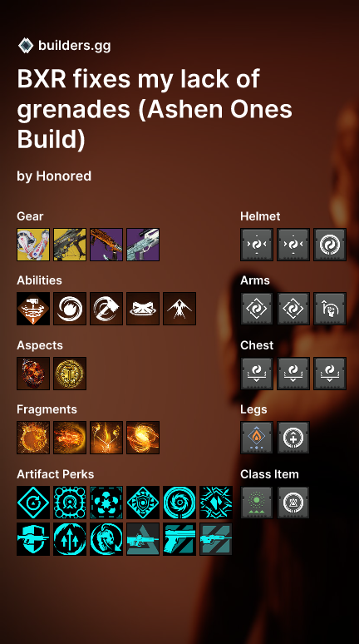Click the white pulse rifle gear thumbnail
This screenshot has width=359, height=644.
[x=143, y=245]
